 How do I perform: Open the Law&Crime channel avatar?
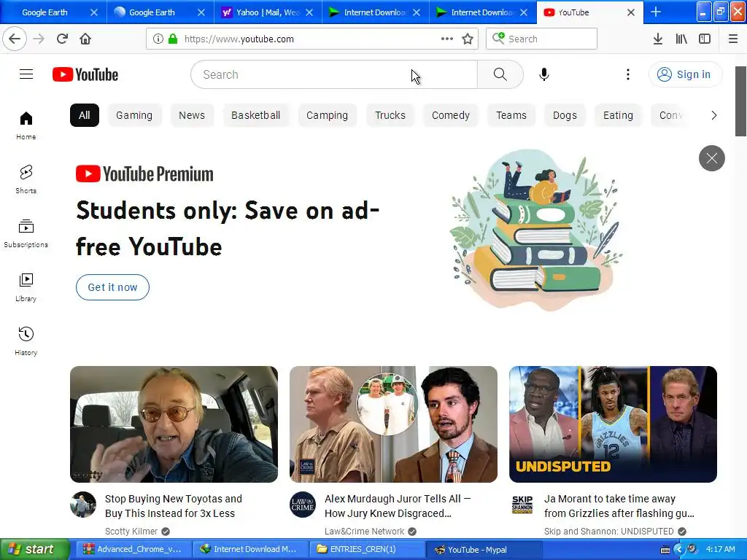coord(303,505)
